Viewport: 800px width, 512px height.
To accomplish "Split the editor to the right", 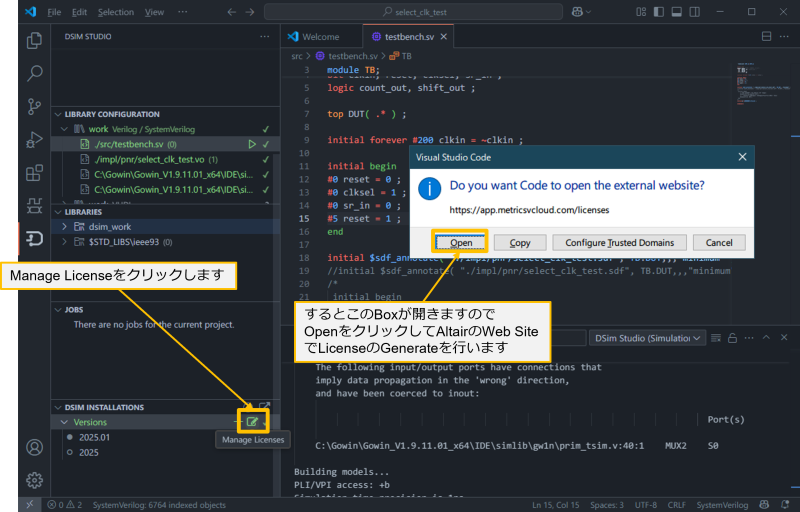I will point(766,36).
